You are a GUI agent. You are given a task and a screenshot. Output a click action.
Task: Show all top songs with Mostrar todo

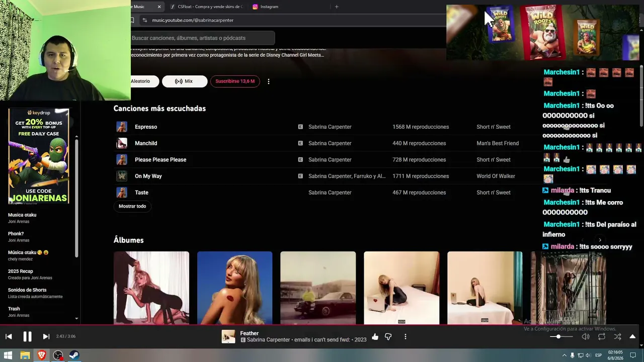(132, 206)
